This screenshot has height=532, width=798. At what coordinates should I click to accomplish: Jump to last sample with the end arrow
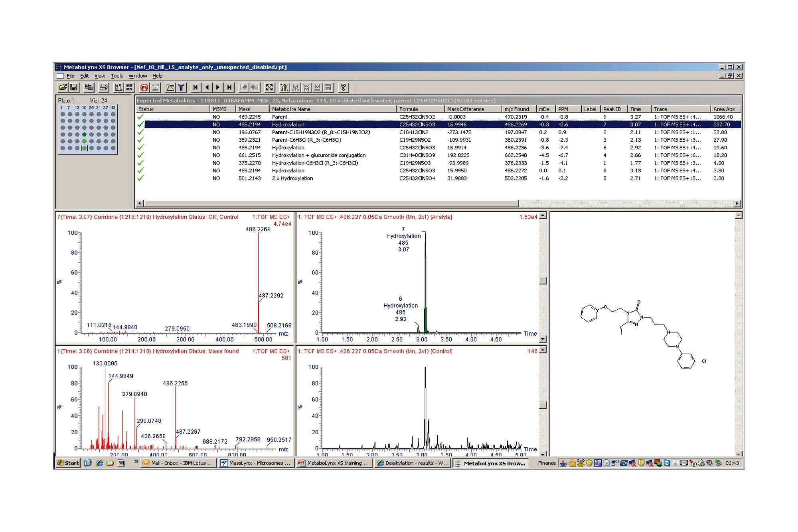coord(229,87)
